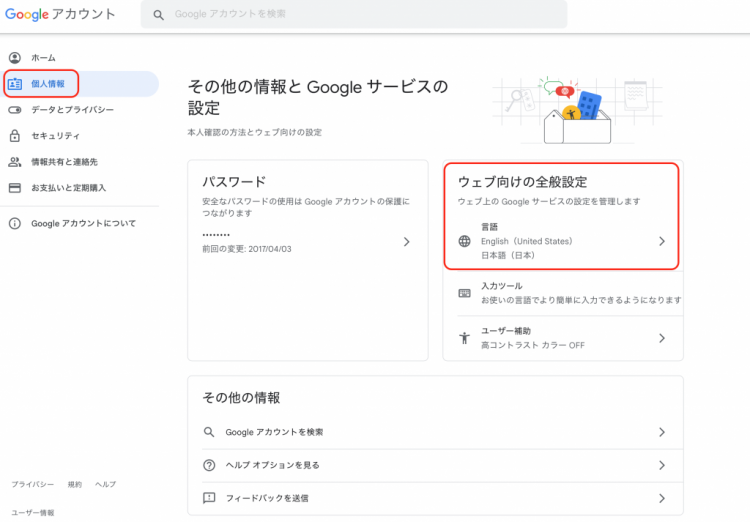The image size is (750, 522).
Task: Click the セキュリティ lock icon
Action: (15, 136)
